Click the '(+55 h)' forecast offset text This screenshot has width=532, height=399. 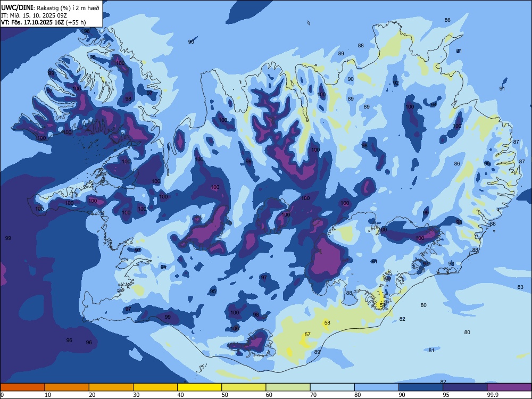76,22
